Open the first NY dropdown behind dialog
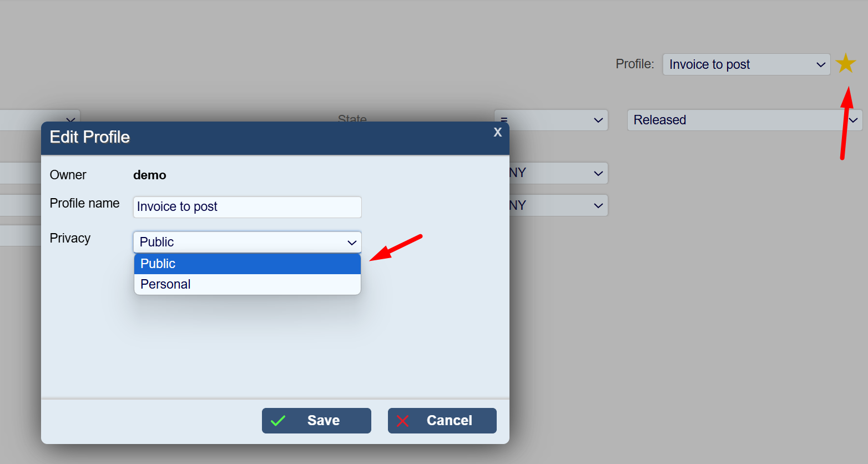 [558, 173]
